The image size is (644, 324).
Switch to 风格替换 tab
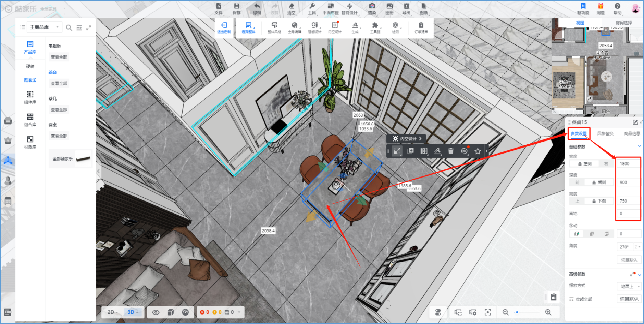pos(605,133)
